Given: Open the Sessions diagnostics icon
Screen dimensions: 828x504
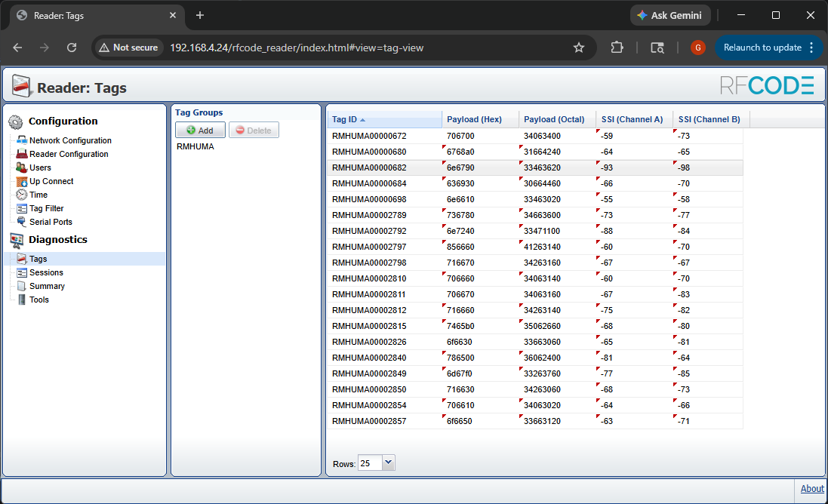Looking at the screenshot, I should pos(22,272).
